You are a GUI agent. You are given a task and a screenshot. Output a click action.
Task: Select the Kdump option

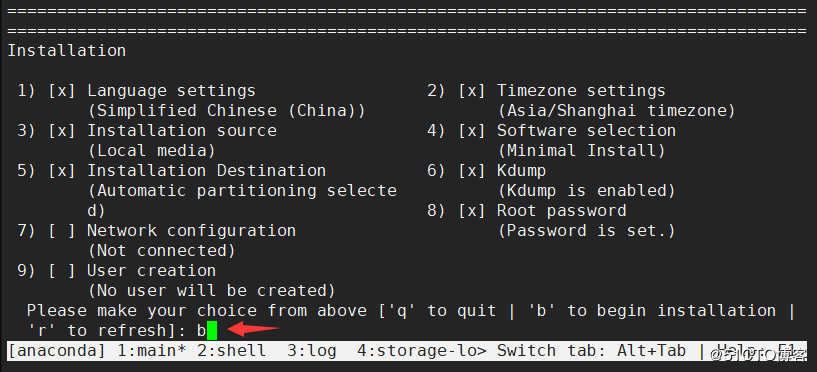[x=521, y=171]
